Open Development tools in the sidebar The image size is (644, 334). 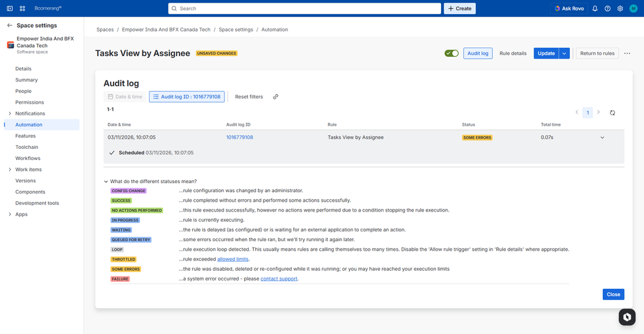point(37,203)
